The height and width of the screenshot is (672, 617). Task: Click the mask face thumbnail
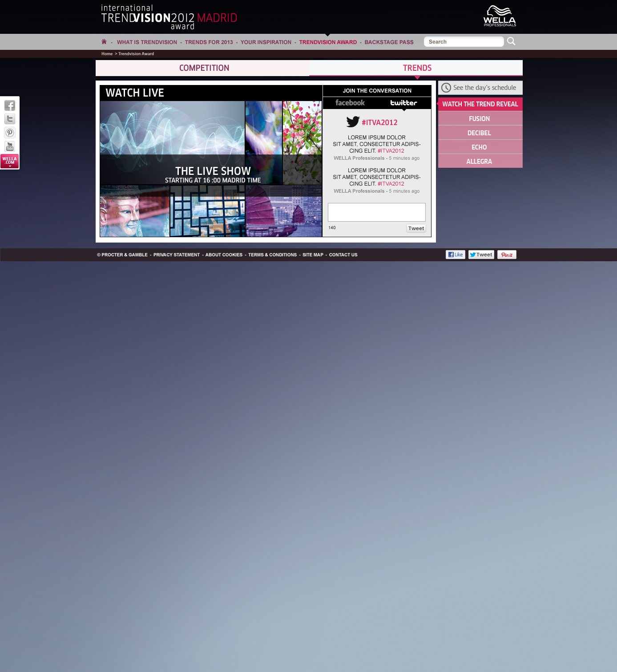point(135,211)
